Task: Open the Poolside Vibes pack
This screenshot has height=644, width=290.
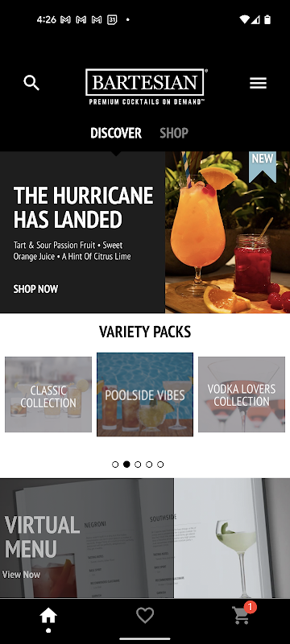Action: [145, 394]
